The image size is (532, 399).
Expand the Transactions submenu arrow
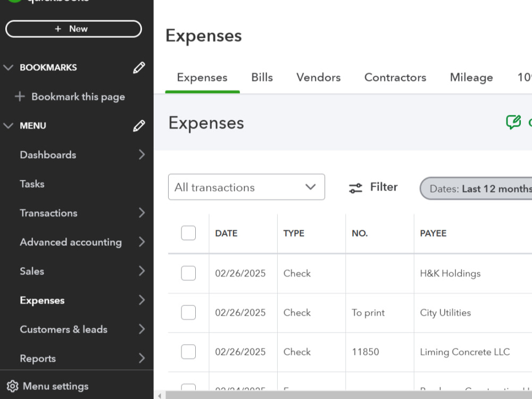point(142,213)
